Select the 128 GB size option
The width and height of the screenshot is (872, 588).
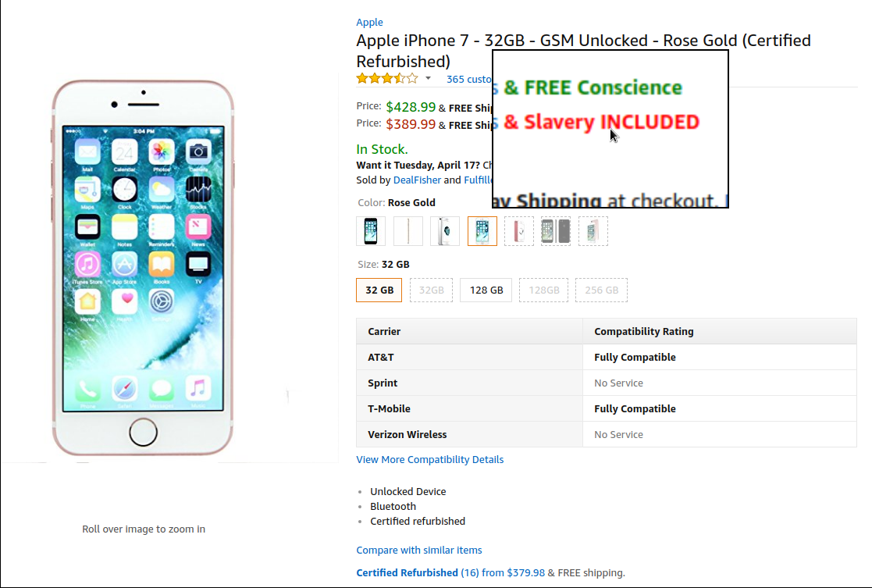[x=486, y=290]
